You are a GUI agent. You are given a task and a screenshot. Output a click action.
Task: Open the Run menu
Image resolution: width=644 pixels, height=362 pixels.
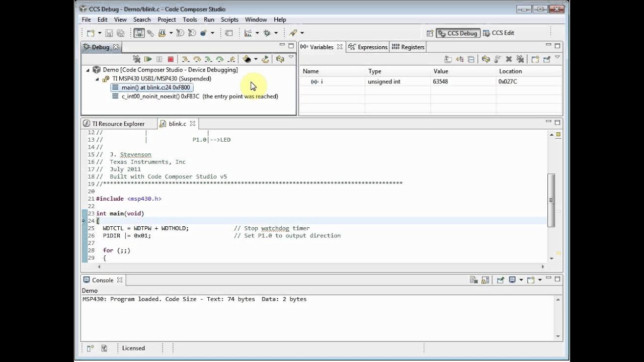[x=209, y=20]
